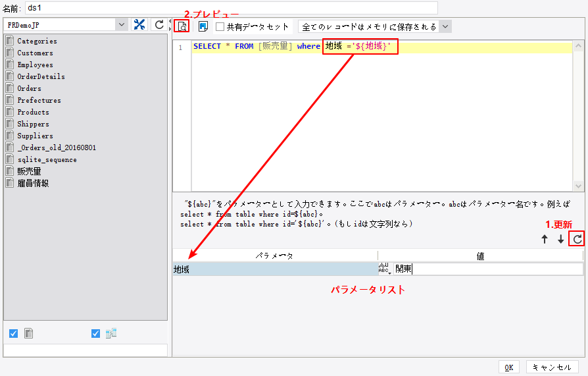Toggle the table display checkbox
588x376 pixels.
[x=13, y=333]
